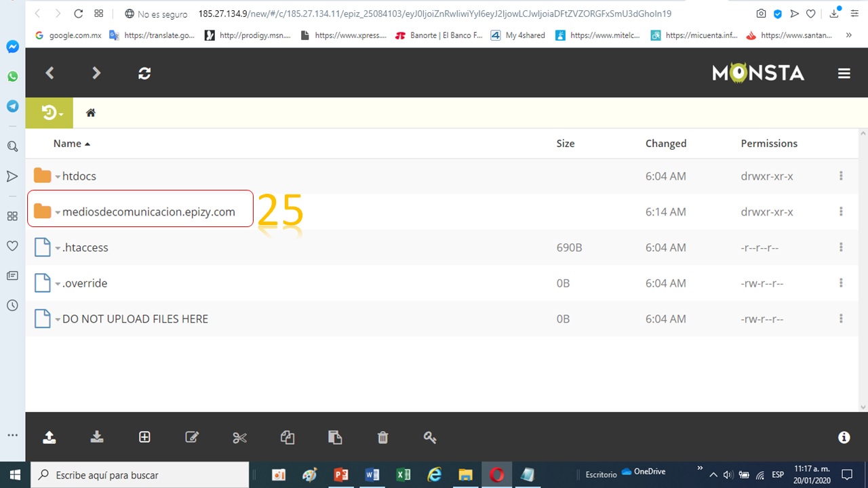Show the info icon in bottom bar
Screen dimensions: 868x488
tap(844, 437)
